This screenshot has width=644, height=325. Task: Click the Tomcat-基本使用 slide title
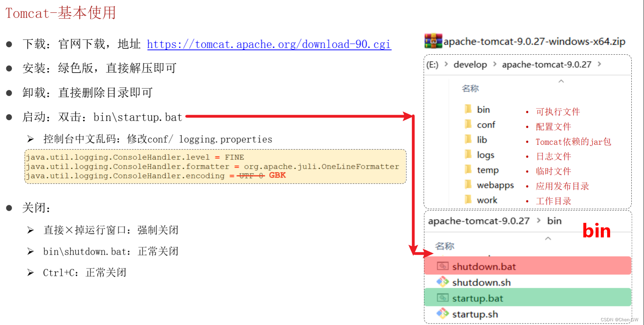61,13
